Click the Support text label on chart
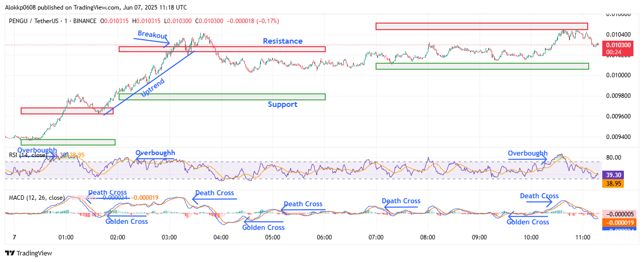 [283, 104]
